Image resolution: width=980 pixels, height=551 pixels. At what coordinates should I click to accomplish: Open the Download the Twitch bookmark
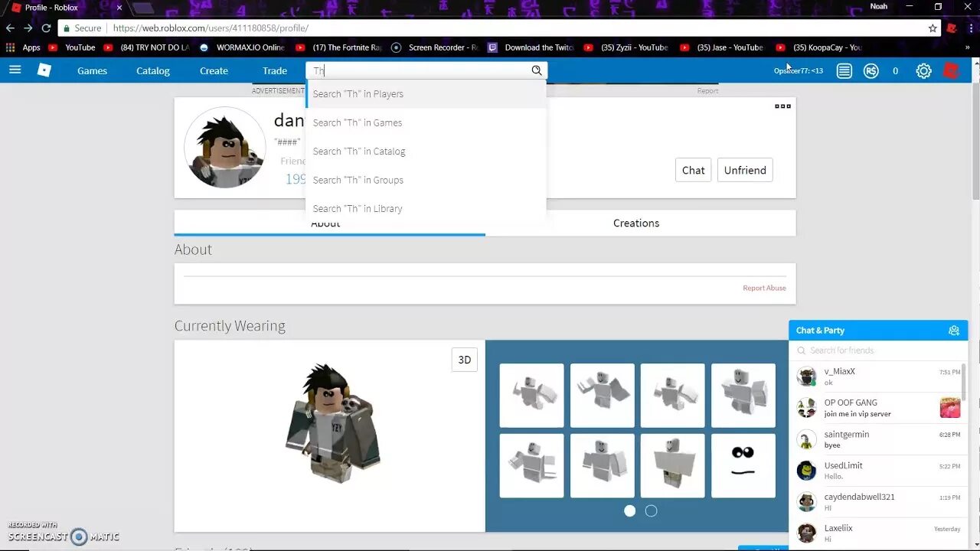coord(531,47)
